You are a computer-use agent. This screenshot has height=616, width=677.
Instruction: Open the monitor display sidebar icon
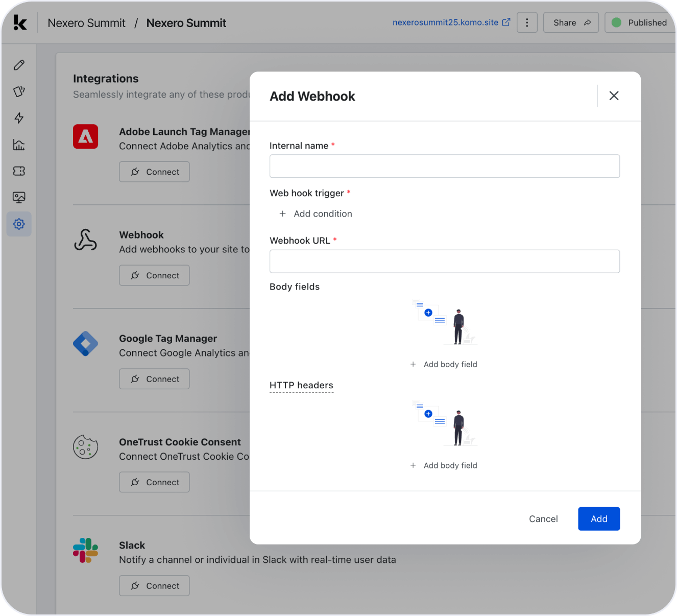click(19, 197)
